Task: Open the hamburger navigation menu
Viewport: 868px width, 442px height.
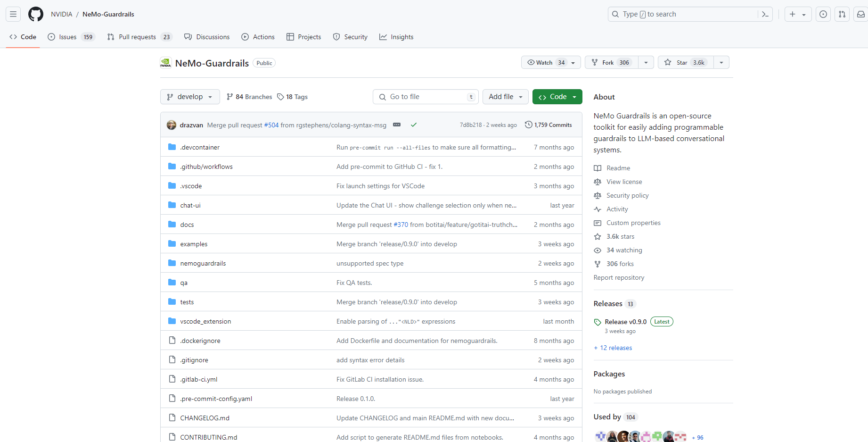Action: point(13,14)
